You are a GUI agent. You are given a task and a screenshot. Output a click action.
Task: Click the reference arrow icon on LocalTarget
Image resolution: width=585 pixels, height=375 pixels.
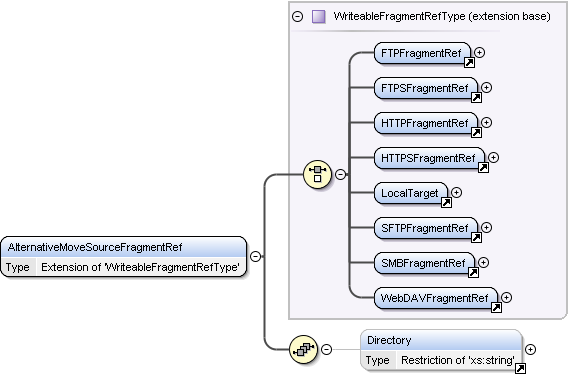click(x=446, y=202)
